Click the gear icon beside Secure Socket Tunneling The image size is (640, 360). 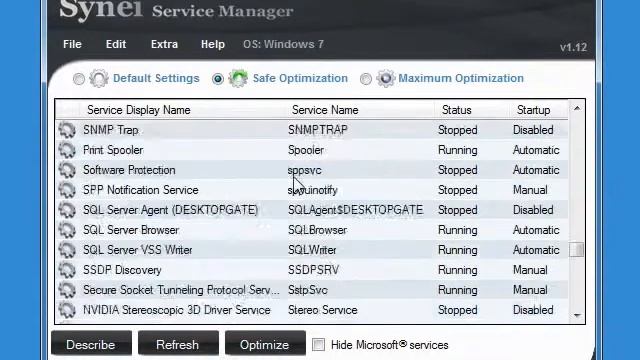pos(67,290)
